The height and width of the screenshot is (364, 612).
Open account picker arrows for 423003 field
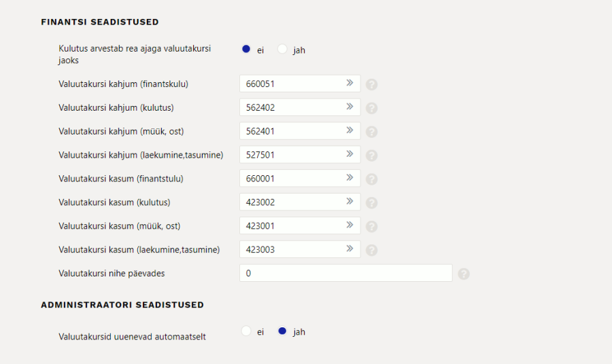point(350,249)
